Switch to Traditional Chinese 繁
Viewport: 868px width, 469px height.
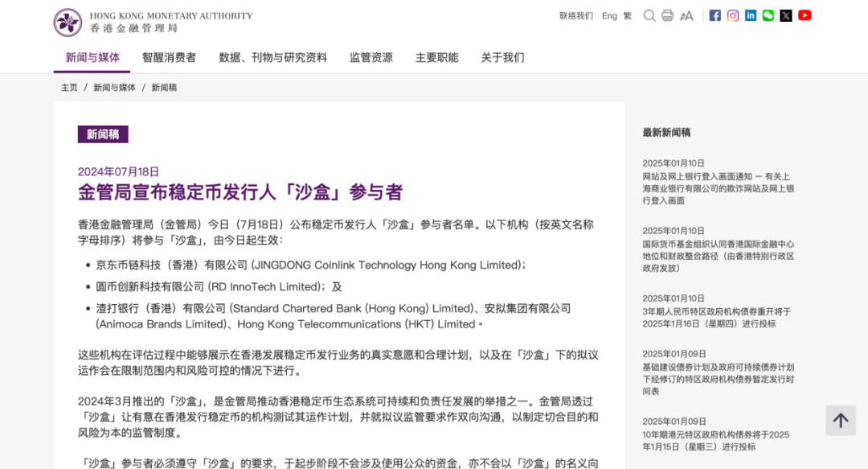(628, 15)
